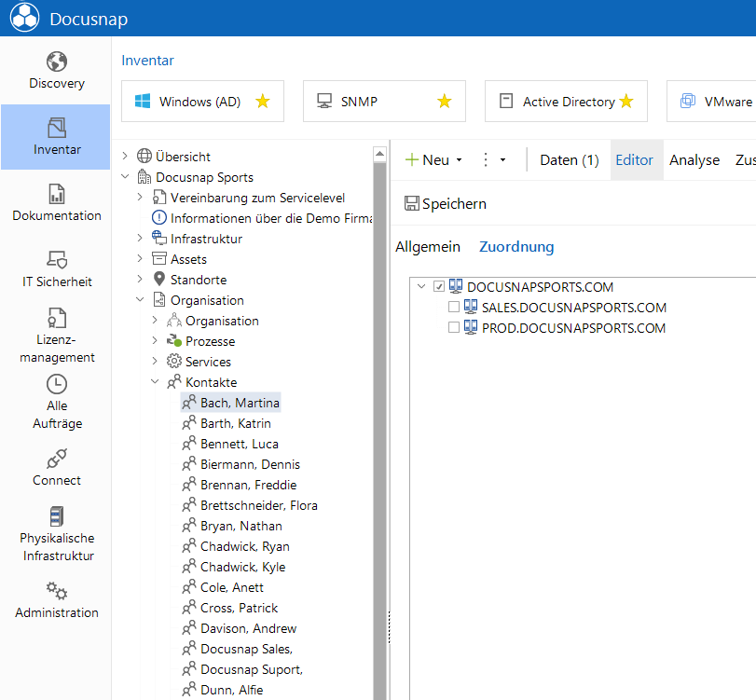The image size is (756, 700).
Task: Click the Speichern floppy disk icon
Action: pyautogui.click(x=412, y=203)
